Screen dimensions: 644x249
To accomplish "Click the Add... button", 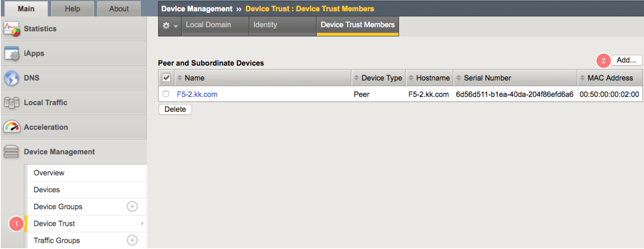I will [626, 60].
